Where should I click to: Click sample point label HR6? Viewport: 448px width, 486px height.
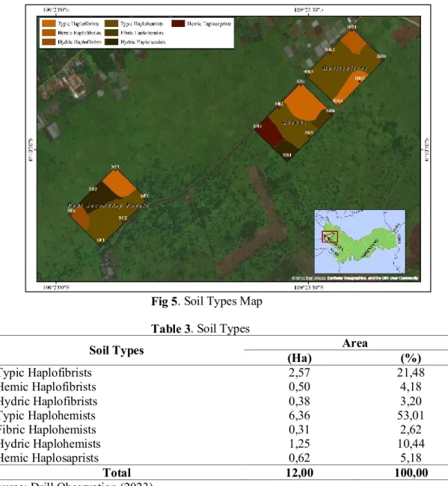pos(381,56)
